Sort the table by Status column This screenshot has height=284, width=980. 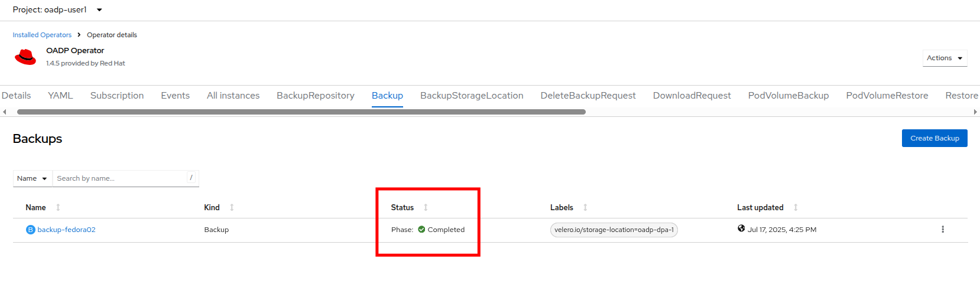point(403,208)
